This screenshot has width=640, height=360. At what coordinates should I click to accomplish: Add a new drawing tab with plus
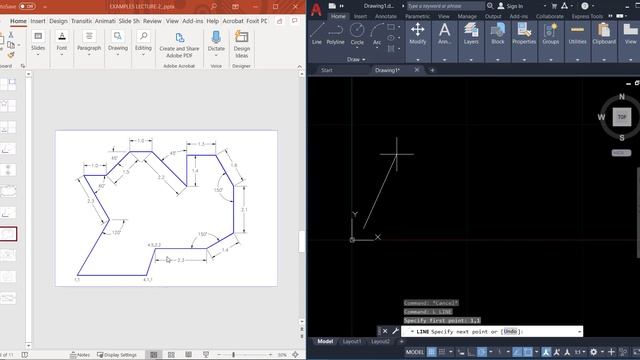pos(432,70)
